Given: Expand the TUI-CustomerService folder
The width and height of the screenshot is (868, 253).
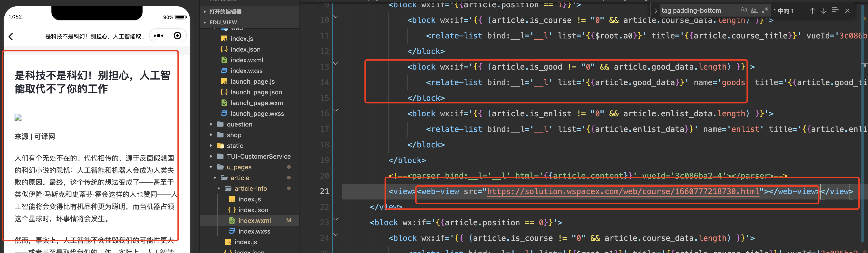Looking at the screenshot, I should point(211,156).
